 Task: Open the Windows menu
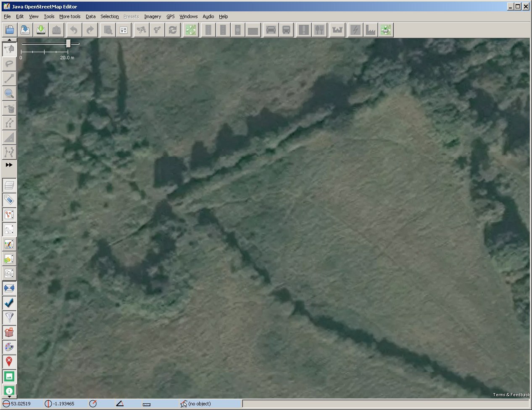[189, 16]
